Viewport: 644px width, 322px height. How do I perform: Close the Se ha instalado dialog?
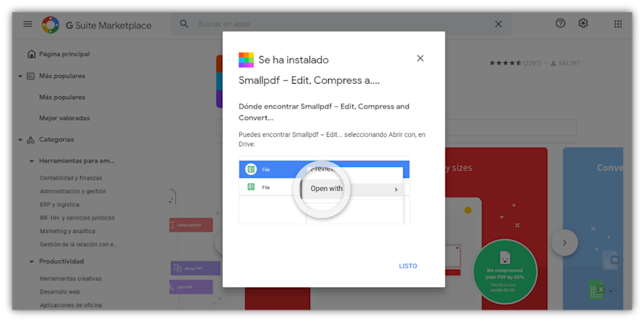420,58
